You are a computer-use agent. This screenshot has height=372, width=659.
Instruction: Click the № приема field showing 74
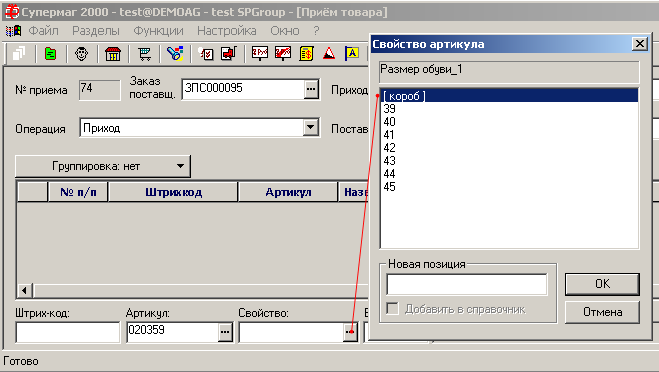pyautogui.click(x=99, y=90)
